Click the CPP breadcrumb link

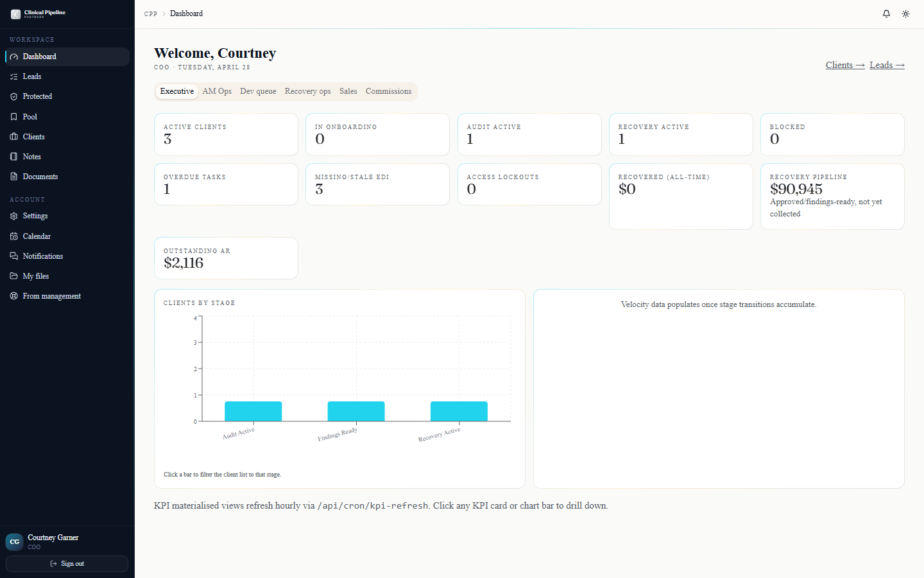[x=151, y=13]
